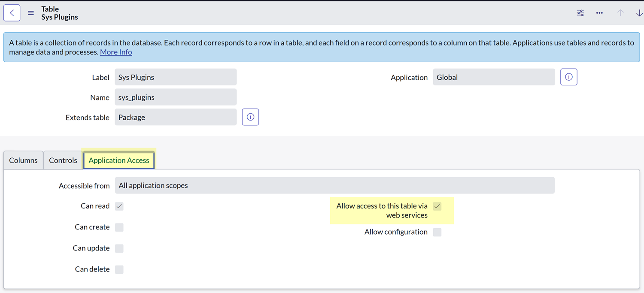Viewport: 644px width, 293px height.
Task: Enable the Allow configuration checkbox
Action: click(x=437, y=232)
